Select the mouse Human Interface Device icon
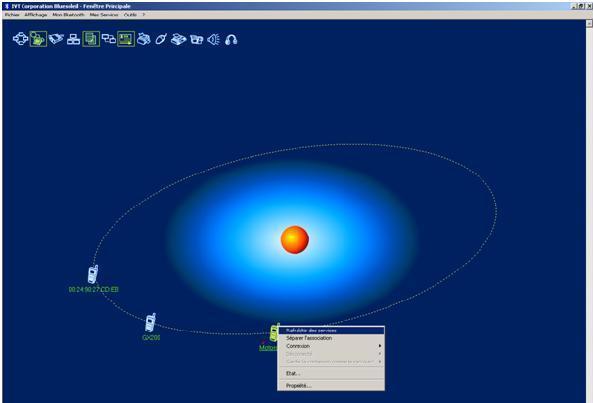 [x=161, y=39]
